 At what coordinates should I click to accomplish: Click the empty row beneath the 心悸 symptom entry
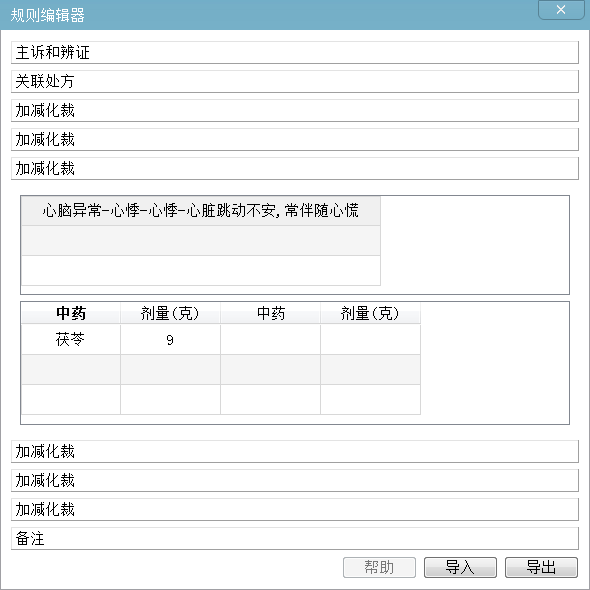pos(201,241)
